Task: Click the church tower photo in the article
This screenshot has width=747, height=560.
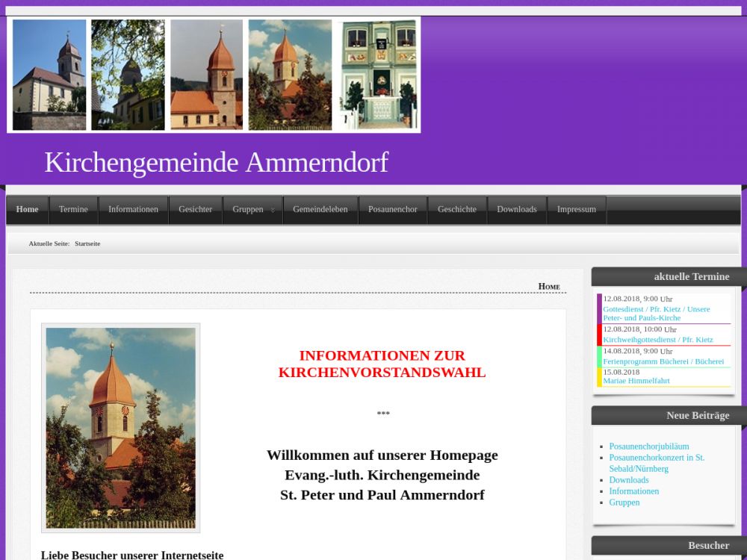Action: pyautogui.click(x=120, y=428)
